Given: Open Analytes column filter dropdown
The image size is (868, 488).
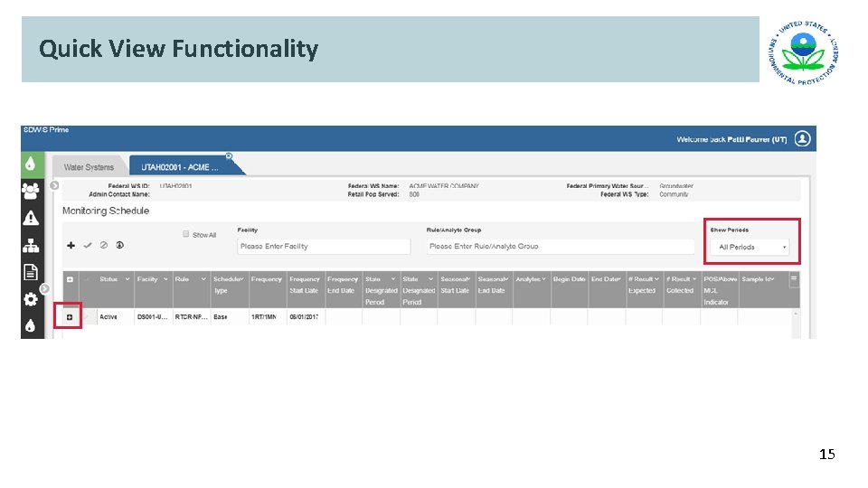Looking at the screenshot, I should [x=543, y=279].
